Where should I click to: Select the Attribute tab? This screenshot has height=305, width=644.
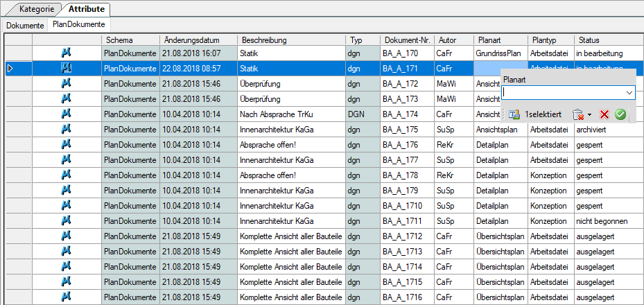[87, 8]
